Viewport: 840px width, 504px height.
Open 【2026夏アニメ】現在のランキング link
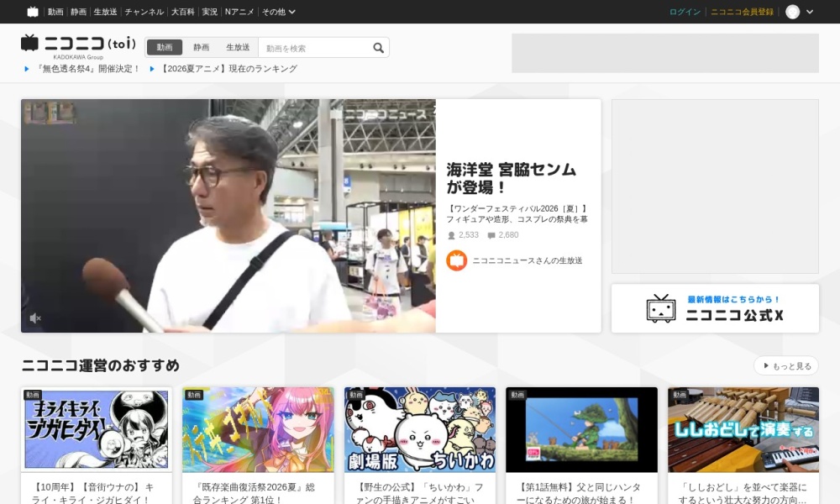click(x=228, y=69)
